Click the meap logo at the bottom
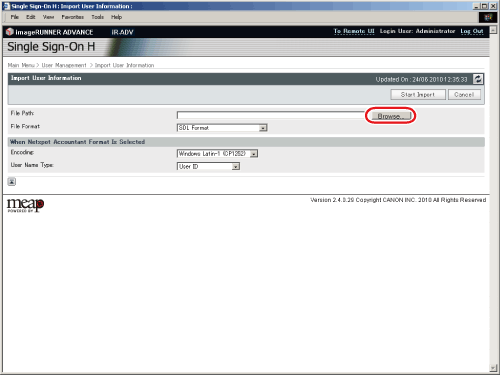This screenshot has width=500, height=375. [25, 205]
